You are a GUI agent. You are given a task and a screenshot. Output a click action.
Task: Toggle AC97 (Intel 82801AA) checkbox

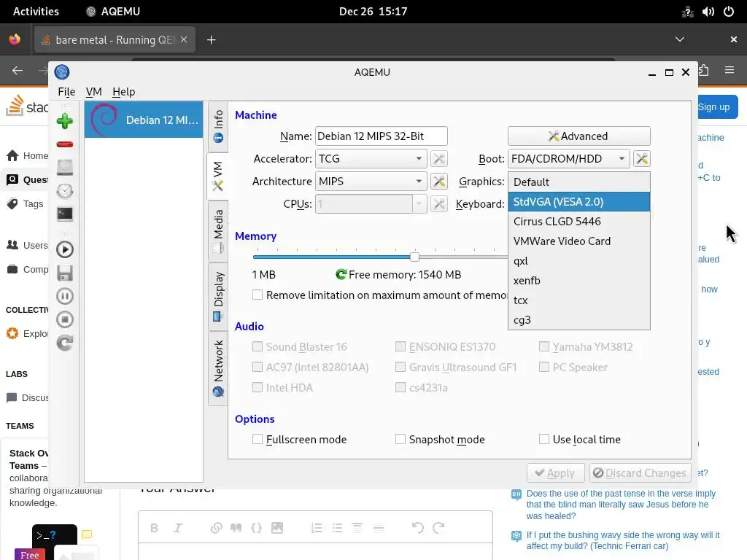click(258, 367)
